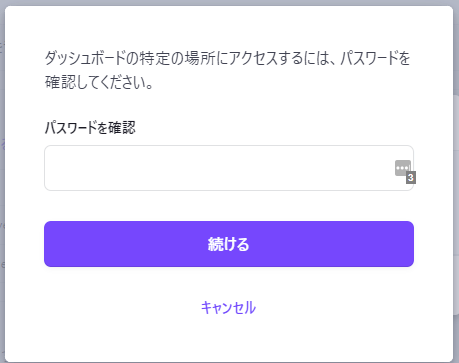
Task: Click inside the empty password text box
Action: [220, 168]
